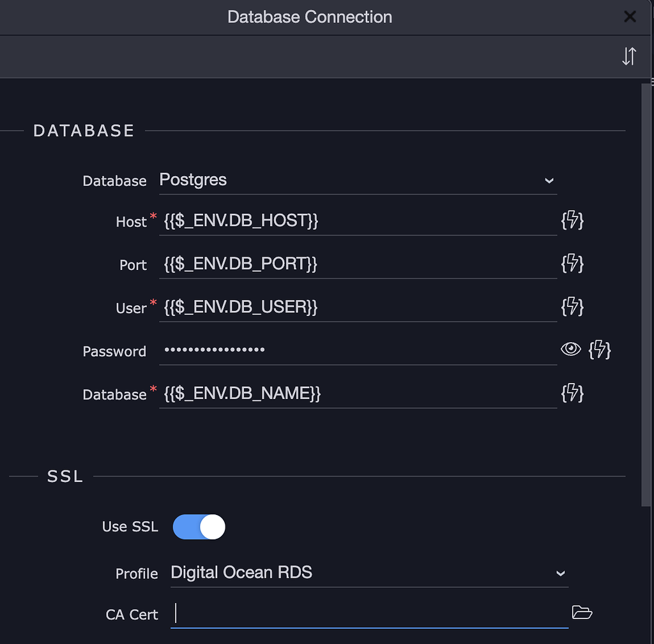Click the lightning binding icon beside Host field
Screen dimensions: 654x644
coord(573,220)
